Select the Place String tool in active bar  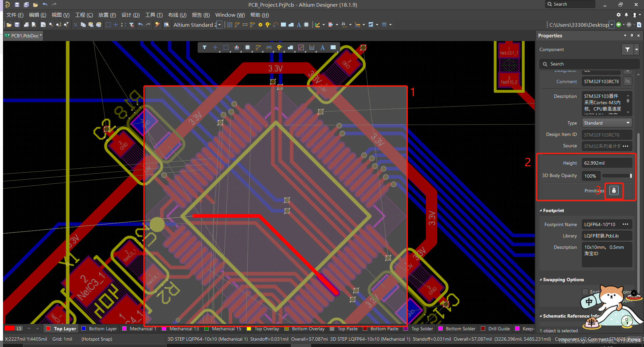[323, 47]
